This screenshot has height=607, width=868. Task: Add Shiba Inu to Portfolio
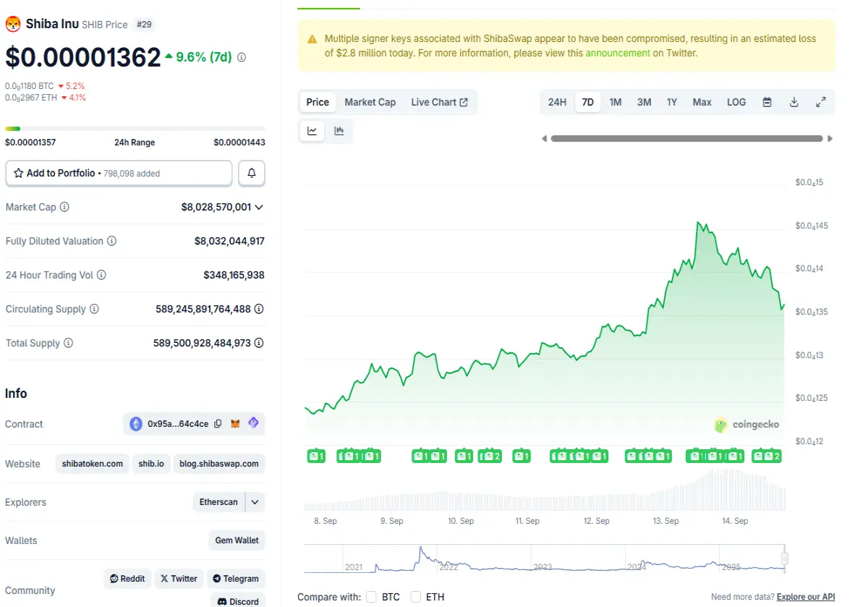point(119,174)
